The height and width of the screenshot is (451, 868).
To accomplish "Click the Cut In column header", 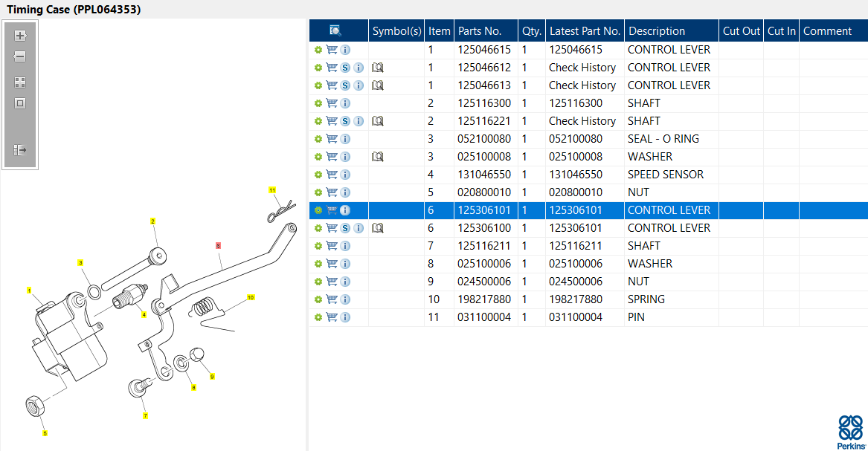I will coord(781,31).
